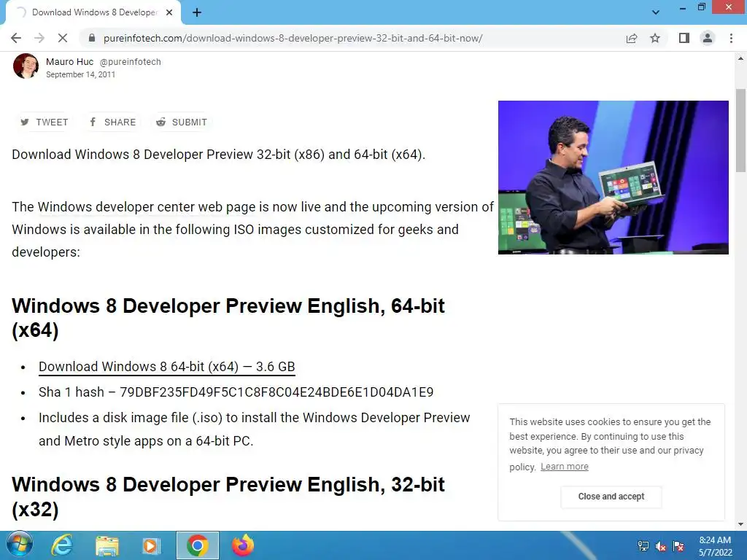Click the network tray icon
Viewport: 747px width, 560px height.
643,546
